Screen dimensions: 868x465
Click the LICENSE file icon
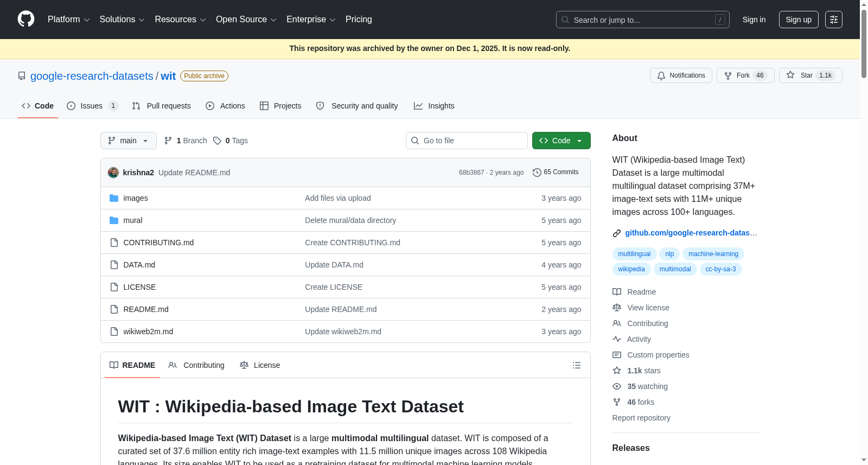point(114,287)
